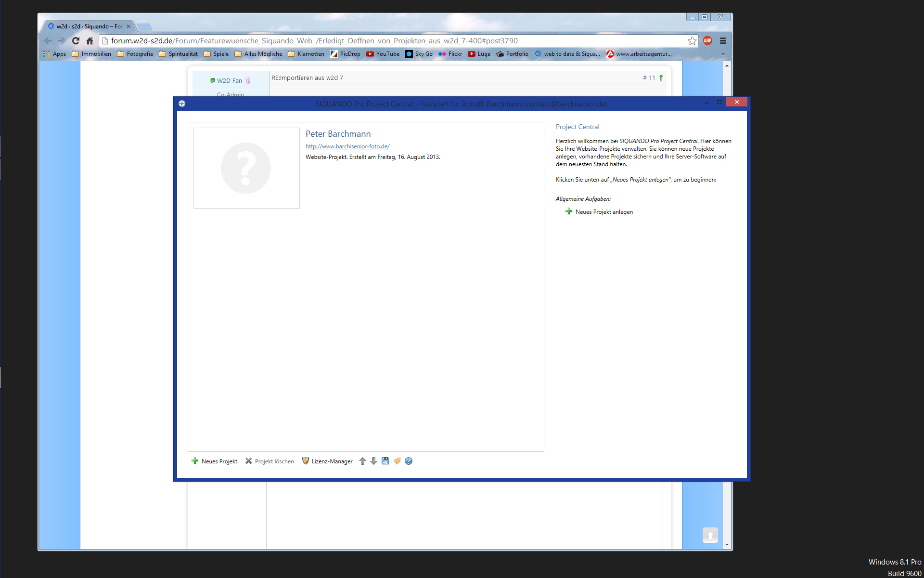Go back in Chrome browser
This screenshot has height=578, width=924.
48,41
